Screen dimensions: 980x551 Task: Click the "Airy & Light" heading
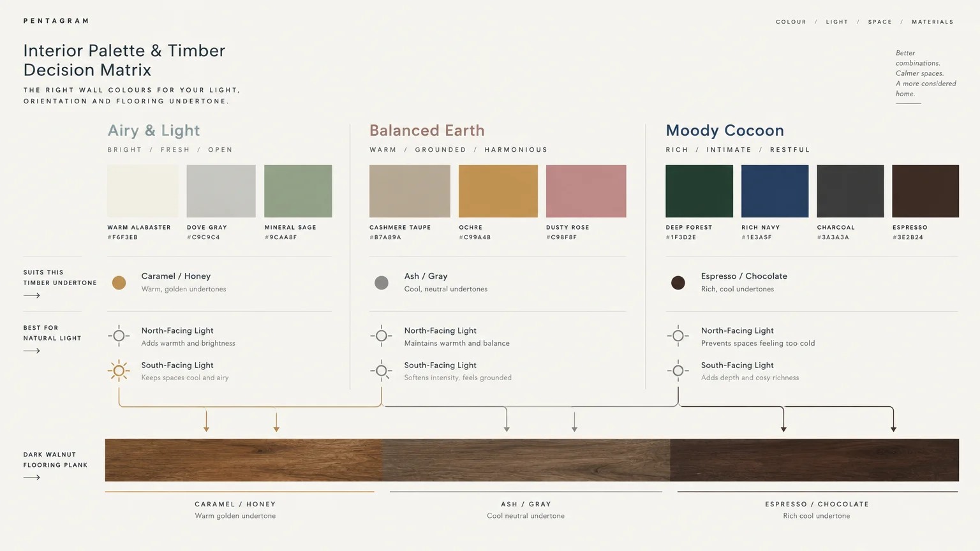tap(154, 131)
